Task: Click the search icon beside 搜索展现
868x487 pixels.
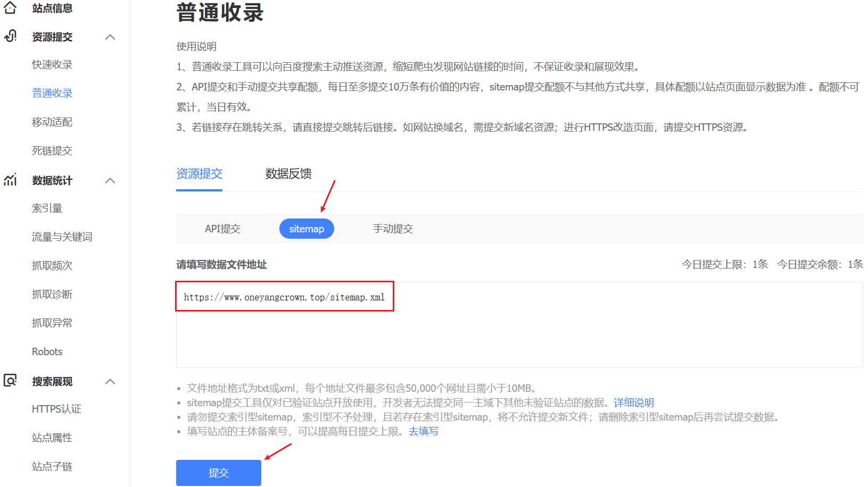Action: [10, 381]
